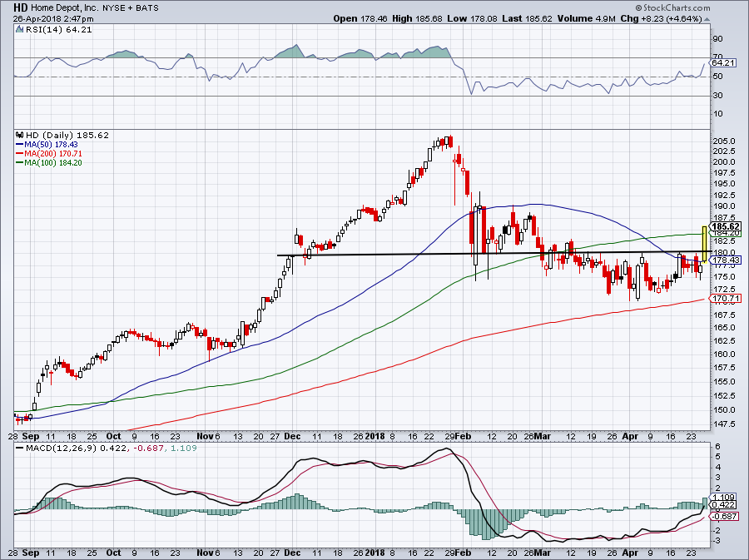
Task: Click the 185.62 last price axis tag
Action: (725, 226)
